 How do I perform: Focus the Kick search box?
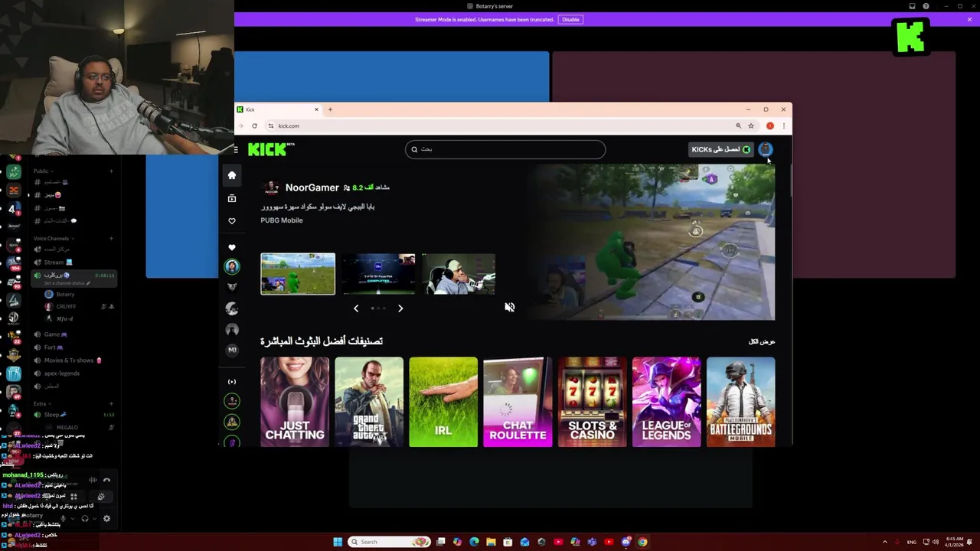click(505, 149)
